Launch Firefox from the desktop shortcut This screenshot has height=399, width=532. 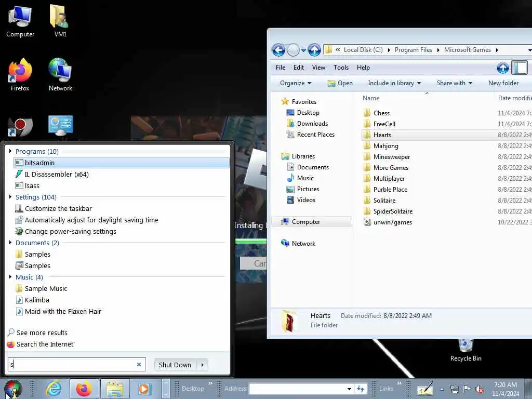20,75
